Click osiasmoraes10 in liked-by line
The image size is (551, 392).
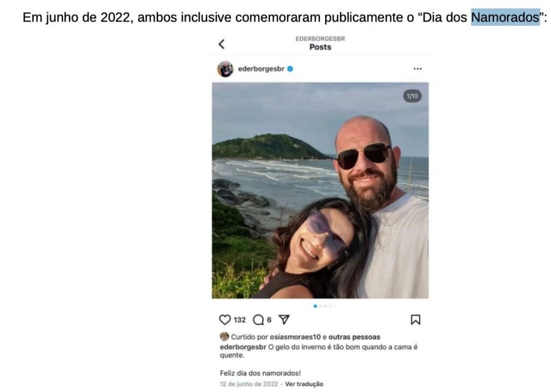[295, 337]
